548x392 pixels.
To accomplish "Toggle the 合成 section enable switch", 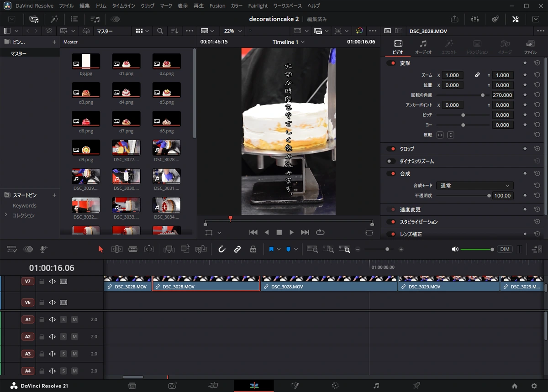I will [x=391, y=173].
